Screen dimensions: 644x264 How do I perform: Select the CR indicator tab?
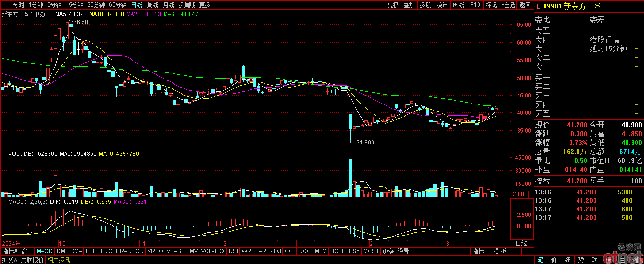(x=140, y=251)
